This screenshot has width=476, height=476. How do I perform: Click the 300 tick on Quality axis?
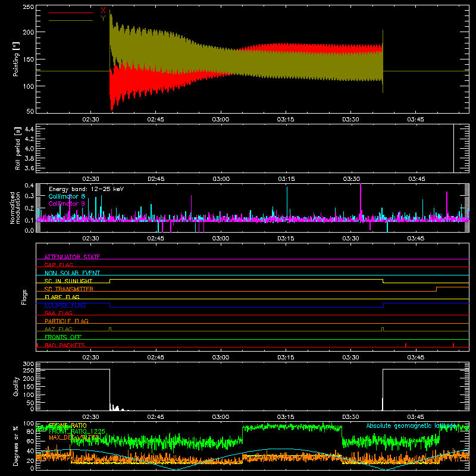(29, 364)
